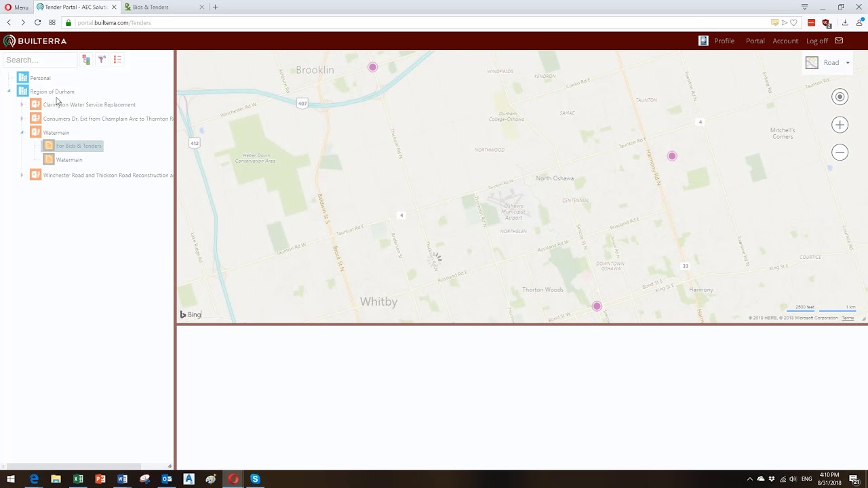Switch to Tender Portal - AEC Solutions tab
Image resolution: width=868 pixels, height=488 pixels.
point(76,7)
